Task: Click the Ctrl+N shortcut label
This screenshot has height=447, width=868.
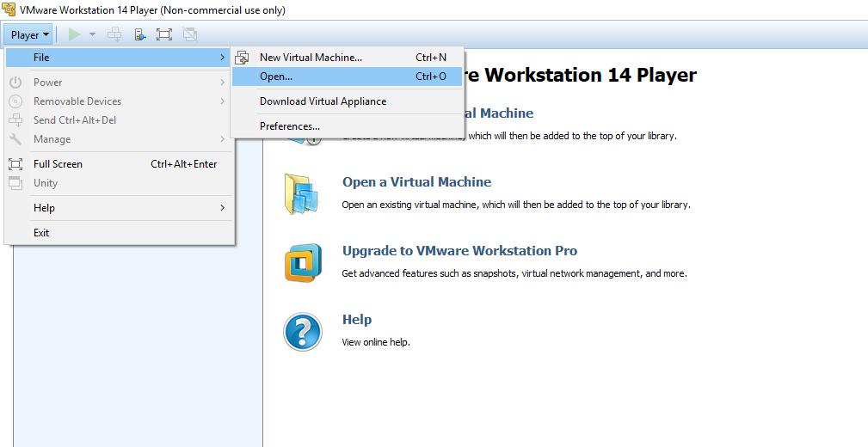Action: coord(431,58)
